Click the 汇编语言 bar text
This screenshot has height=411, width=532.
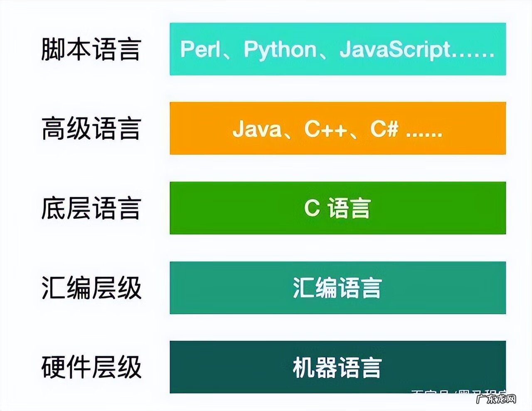point(337,288)
